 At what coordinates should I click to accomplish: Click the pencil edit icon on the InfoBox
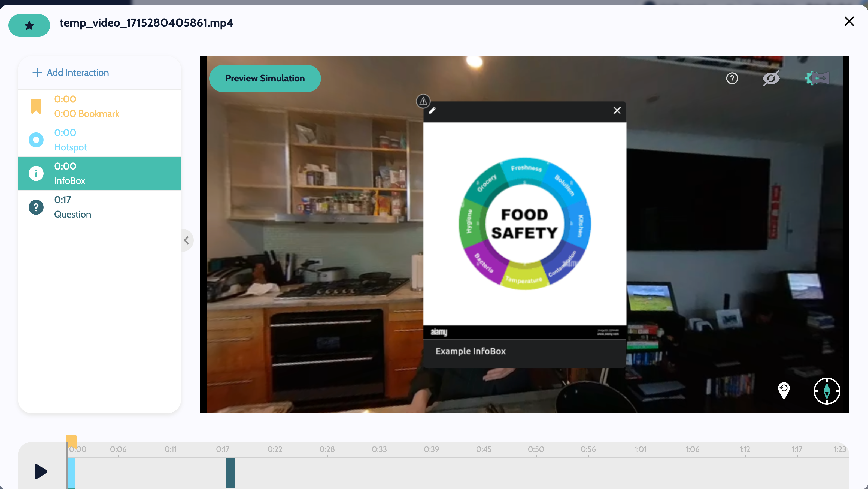432,111
